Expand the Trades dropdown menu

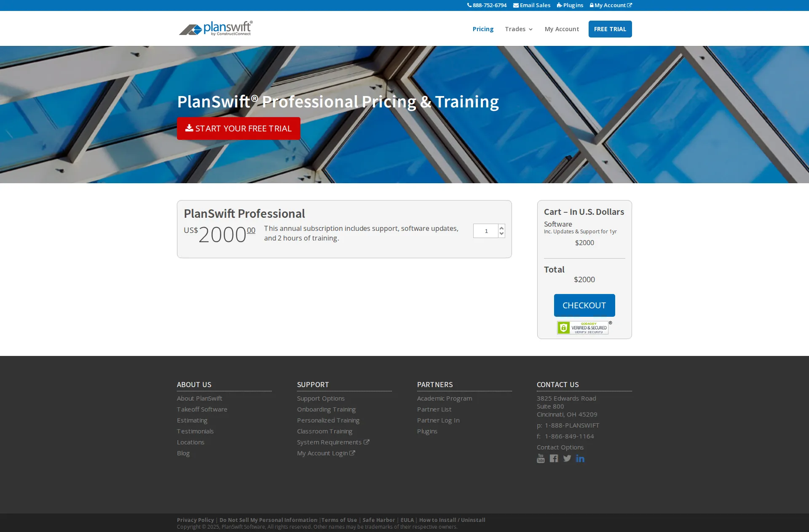519,29
